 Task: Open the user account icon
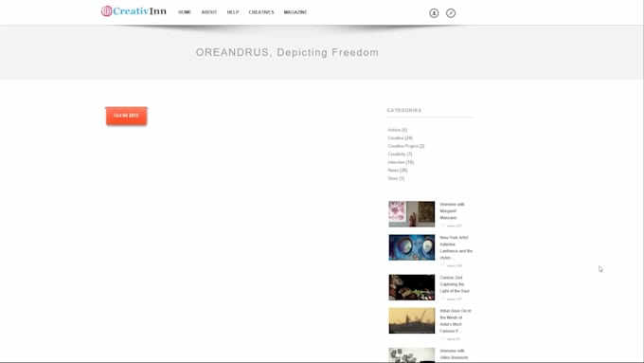pos(434,13)
